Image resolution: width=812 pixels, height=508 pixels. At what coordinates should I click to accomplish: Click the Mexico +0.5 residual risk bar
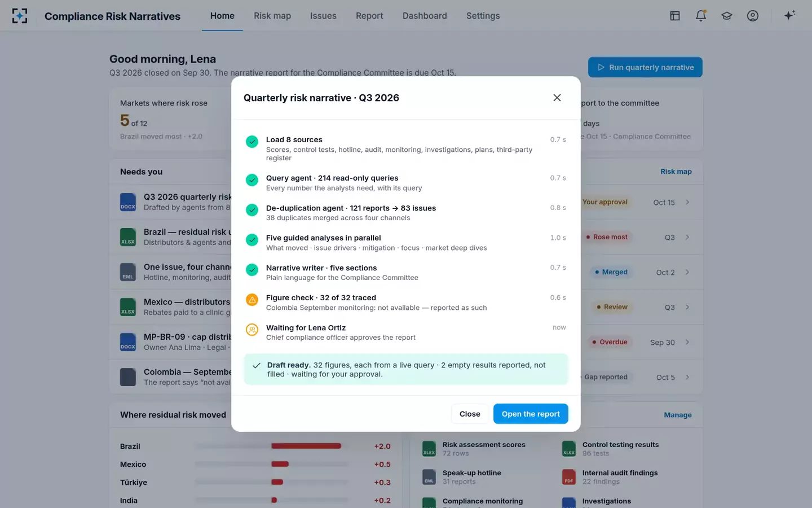coord(280,464)
